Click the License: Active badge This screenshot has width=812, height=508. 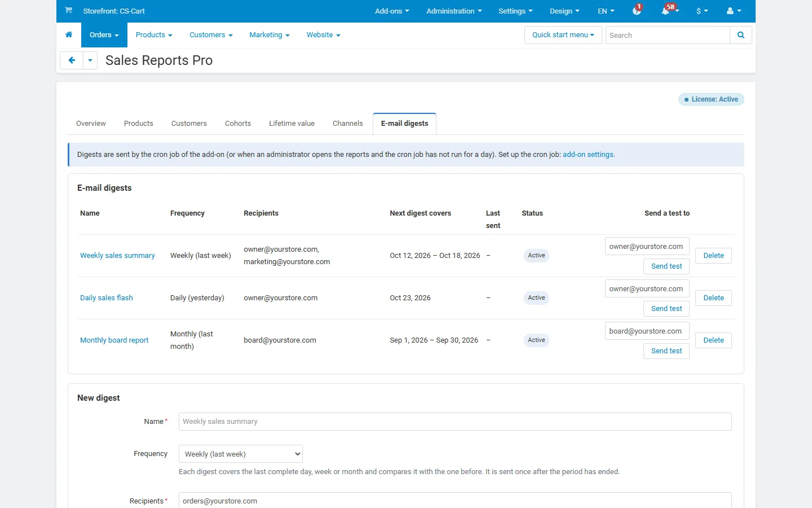pyautogui.click(x=711, y=99)
